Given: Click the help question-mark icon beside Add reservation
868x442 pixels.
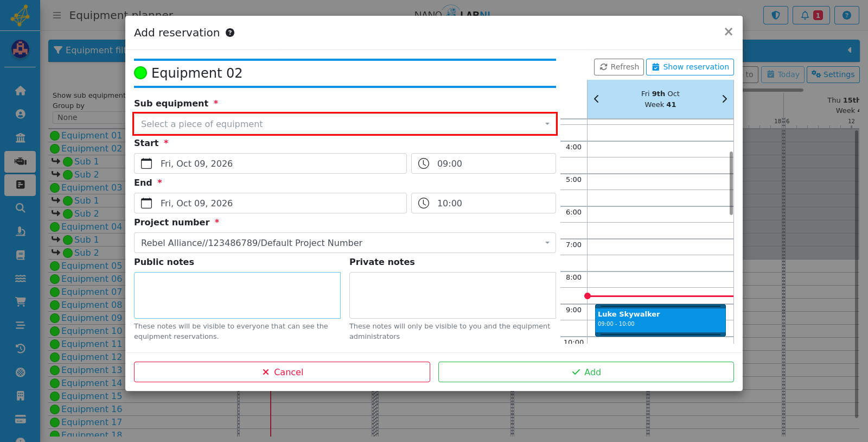Looking at the screenshot, I should (230, 33).
